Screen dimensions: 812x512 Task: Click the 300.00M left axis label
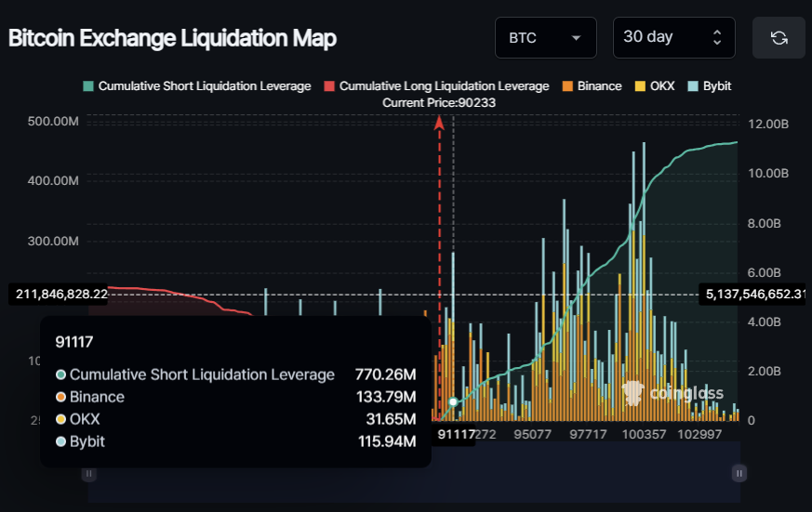tap(53, 241)
